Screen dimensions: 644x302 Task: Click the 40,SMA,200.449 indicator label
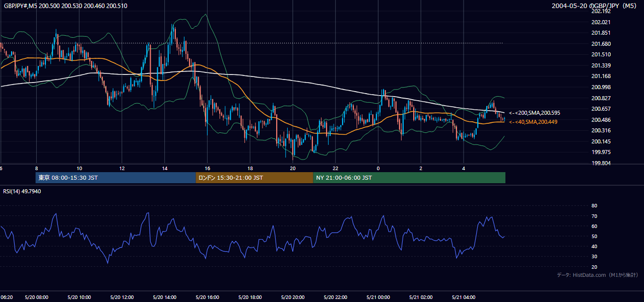click(x=533, y=122)
